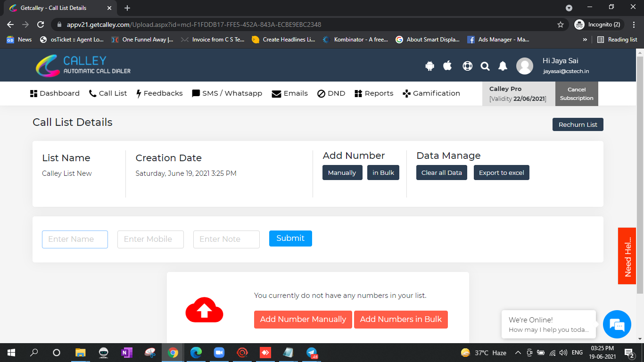Image resolution: width=644 pixels, height=362 pixels.
Task: Open the Need Help side tab
Action: 627,256
